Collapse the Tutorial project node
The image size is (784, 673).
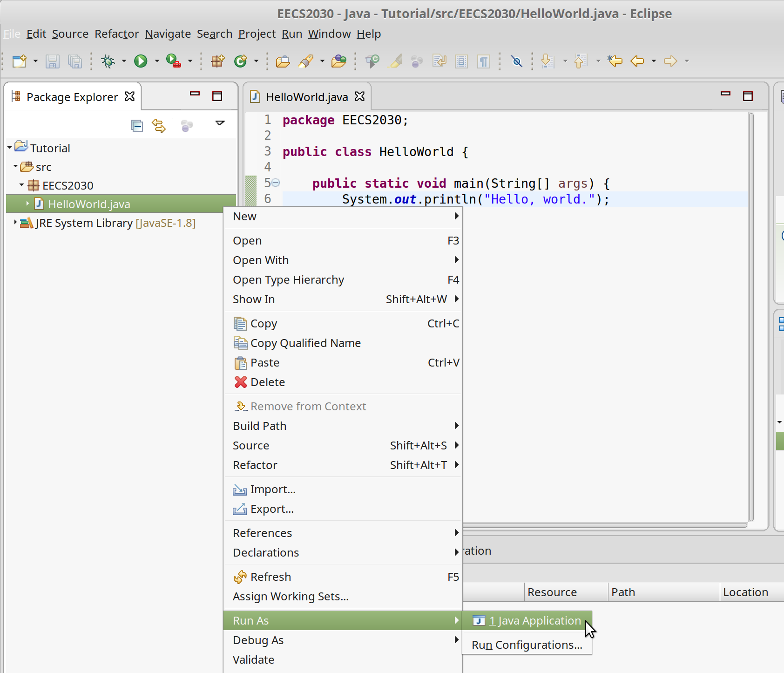click(x=10, y=148)
